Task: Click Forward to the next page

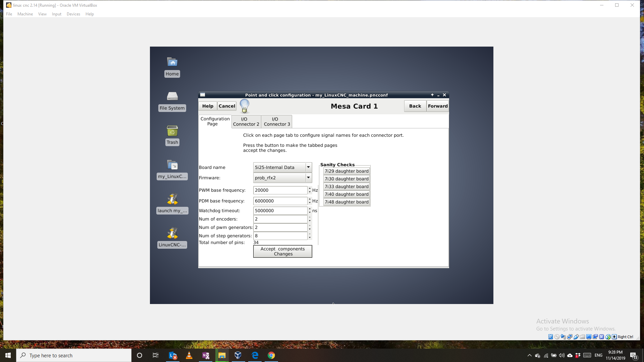Action: coord(438,106)
